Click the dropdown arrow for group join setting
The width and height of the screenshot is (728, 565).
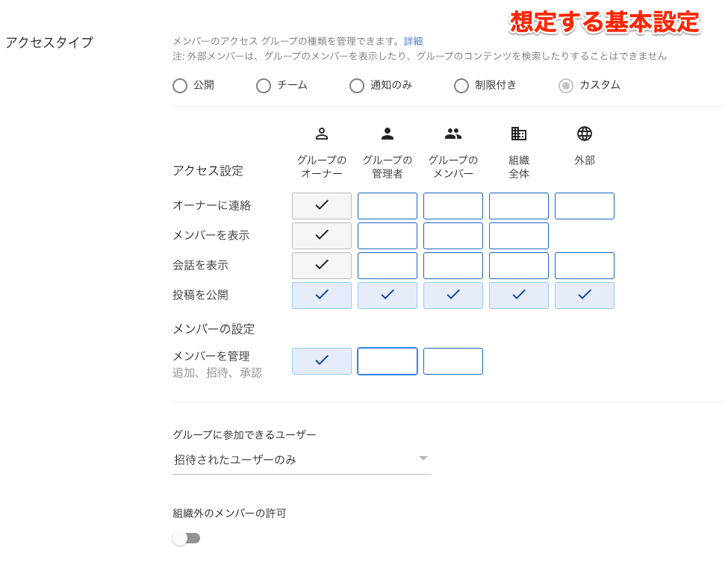click(x=423, y=458)
